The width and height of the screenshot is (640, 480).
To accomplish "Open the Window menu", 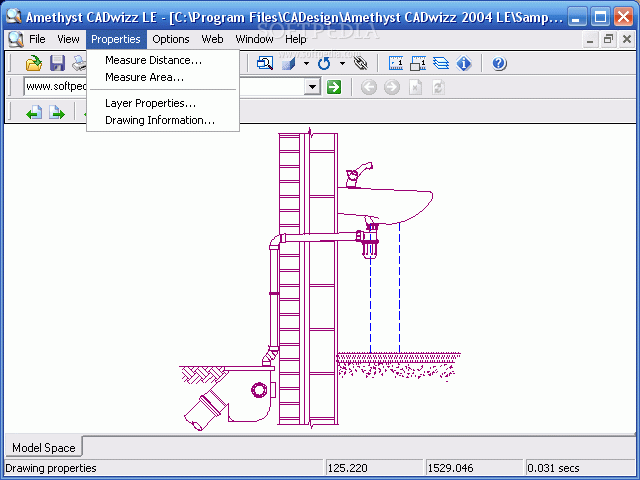I will (254, 39).
